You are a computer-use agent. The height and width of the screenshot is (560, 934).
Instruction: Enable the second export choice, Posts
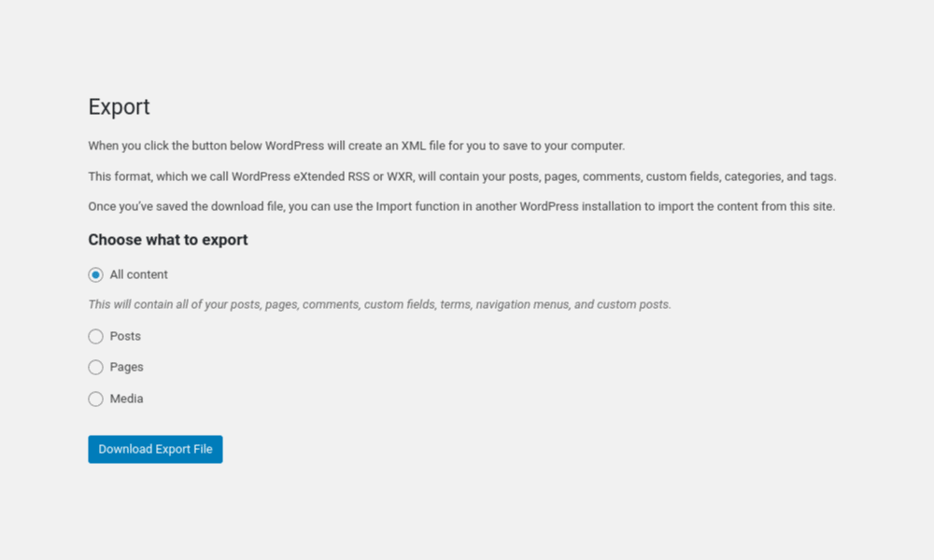pyautogui.click(x=95, y=336)
